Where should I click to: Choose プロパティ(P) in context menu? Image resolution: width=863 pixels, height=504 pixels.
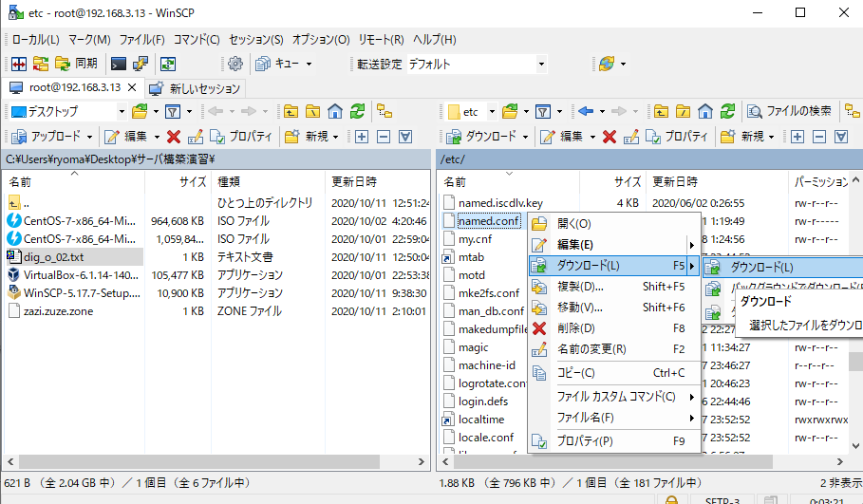pos(613,441)
